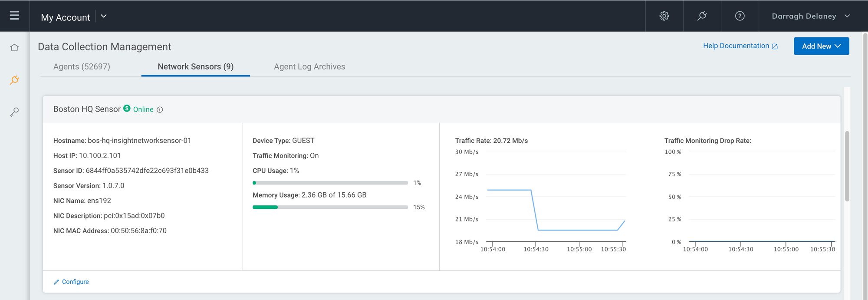Open the Agent Log Archives tab
868x300 pixels.
click(x=309, y=67)
